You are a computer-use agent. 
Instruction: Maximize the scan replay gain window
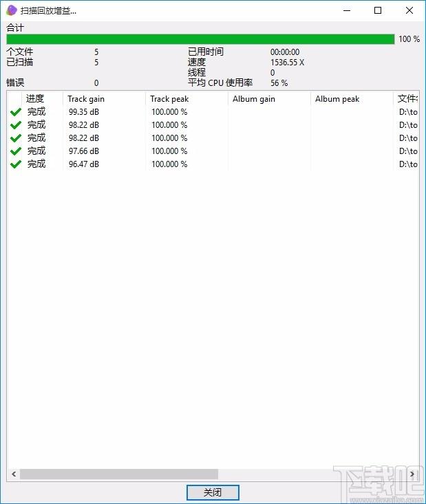pos(378,10)
